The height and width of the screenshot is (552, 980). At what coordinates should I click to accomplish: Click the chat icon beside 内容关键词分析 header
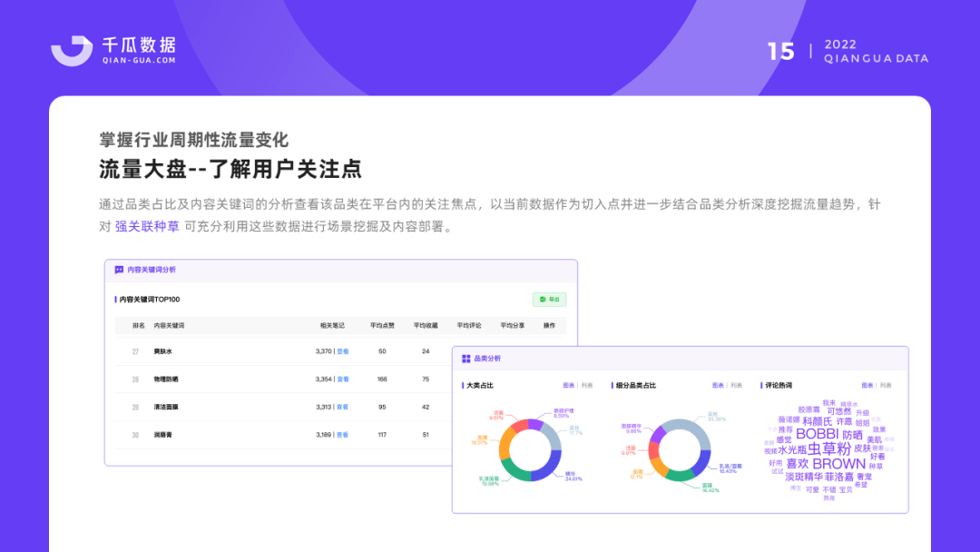click(x=118, y=269)
